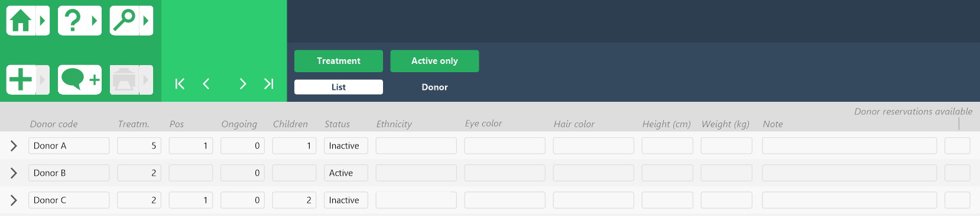This screenshot has height=216, width=980.
Task: Go to first record arrow
Action: (x=180, y=84)
